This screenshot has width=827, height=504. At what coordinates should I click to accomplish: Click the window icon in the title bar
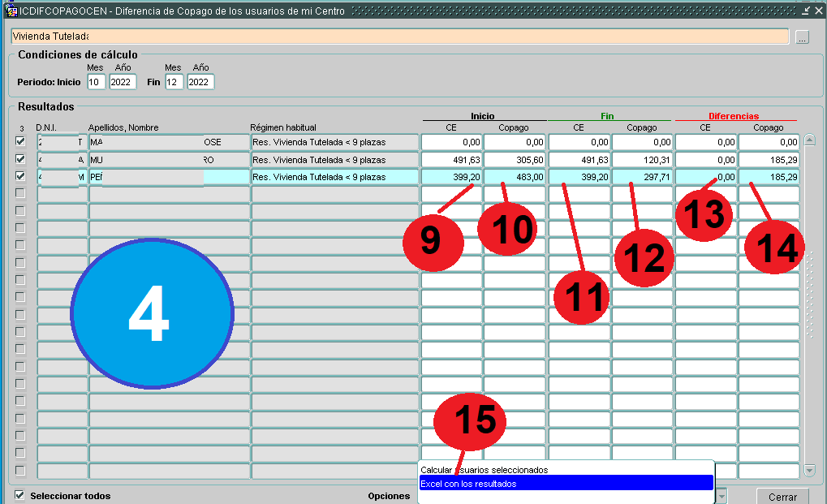click(x=11, y=11)
